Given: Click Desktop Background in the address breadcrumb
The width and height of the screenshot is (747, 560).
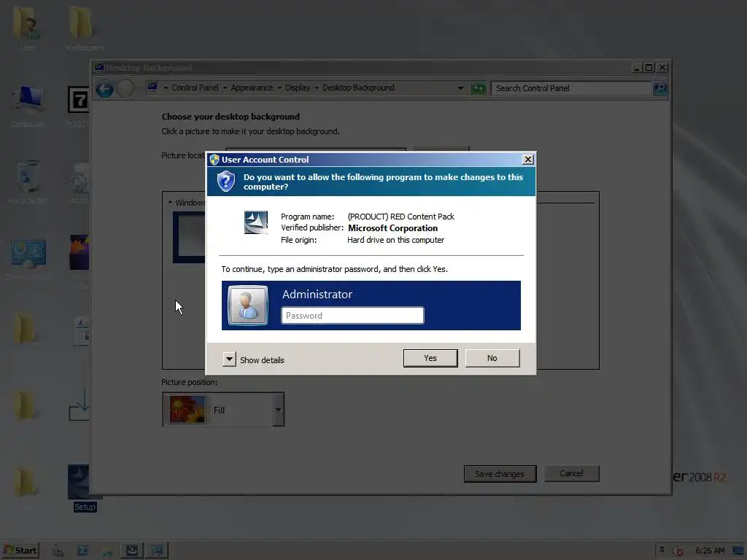Looking at the screenshot, I should 358,87.
